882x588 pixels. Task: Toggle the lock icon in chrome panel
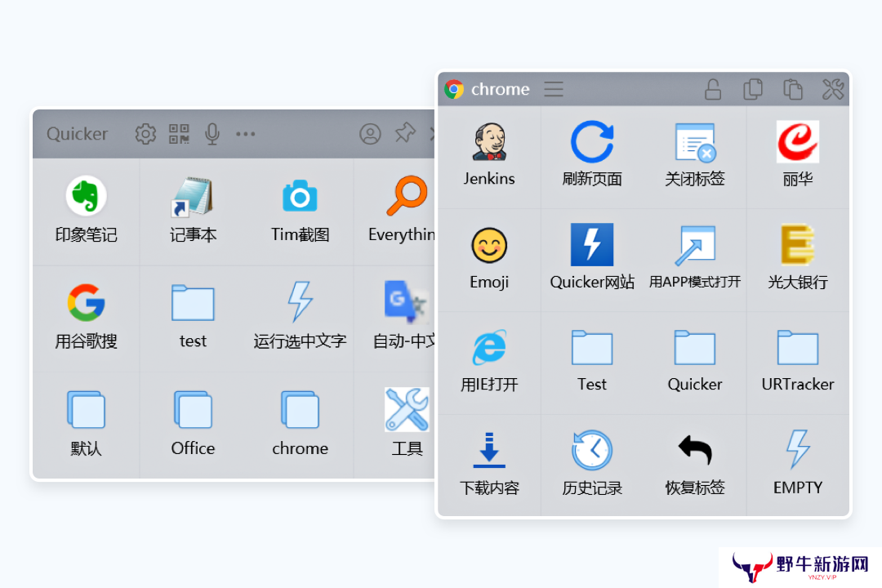(713, 89)
